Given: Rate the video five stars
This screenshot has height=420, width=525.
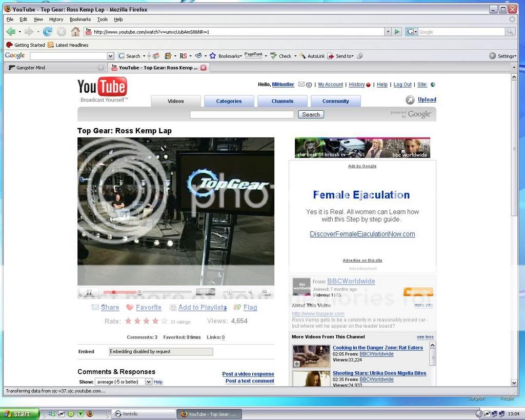Looking at the screenshot, I should point(164,321).
